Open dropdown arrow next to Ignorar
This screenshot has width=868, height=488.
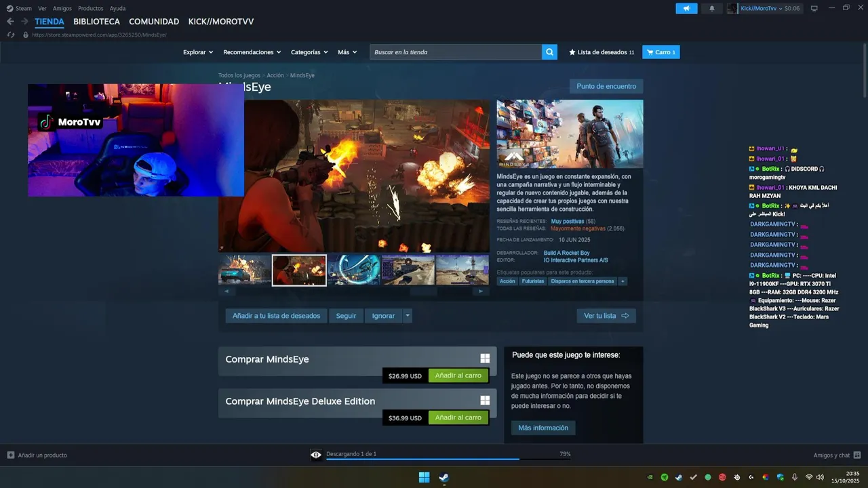(407, 315)
